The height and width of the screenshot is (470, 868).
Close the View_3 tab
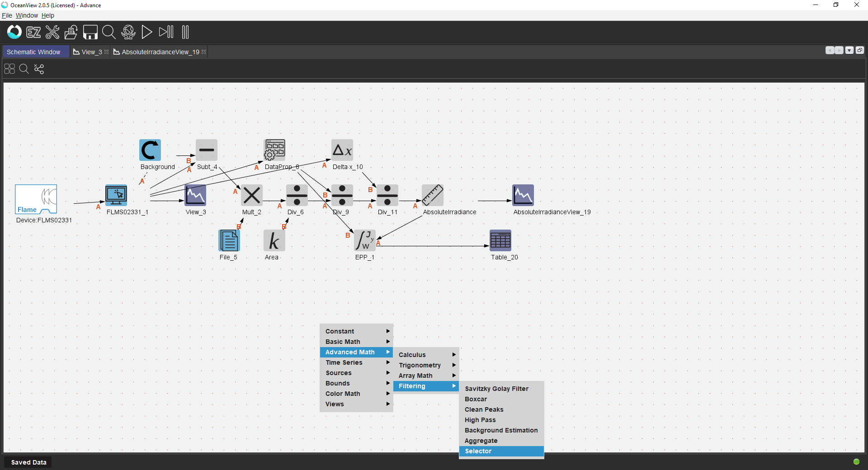107,52
